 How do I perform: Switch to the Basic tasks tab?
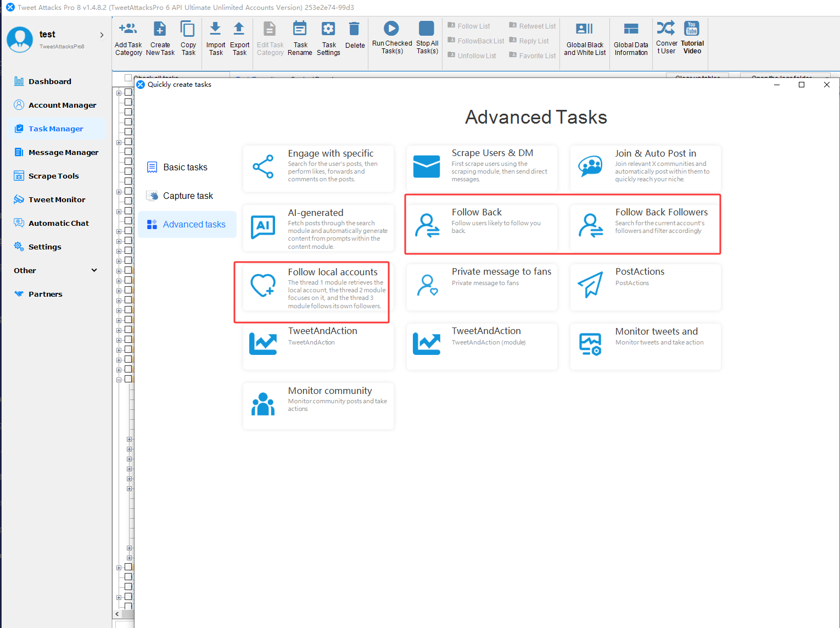coord(187,167)
